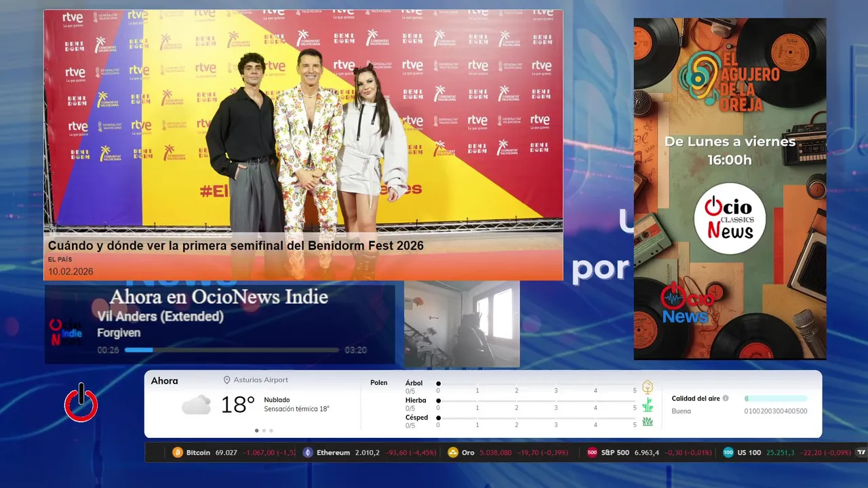Click the Árbol tree pollen icon

[x=648, y=387]
